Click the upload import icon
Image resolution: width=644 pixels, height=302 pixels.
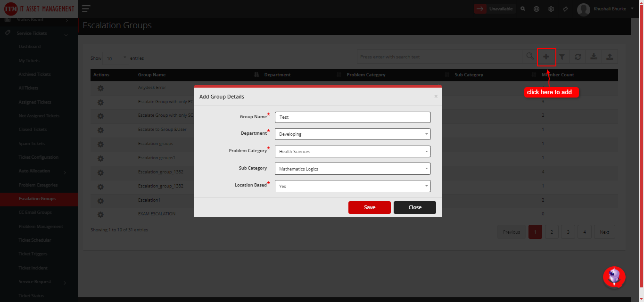[x=609, y=57]
